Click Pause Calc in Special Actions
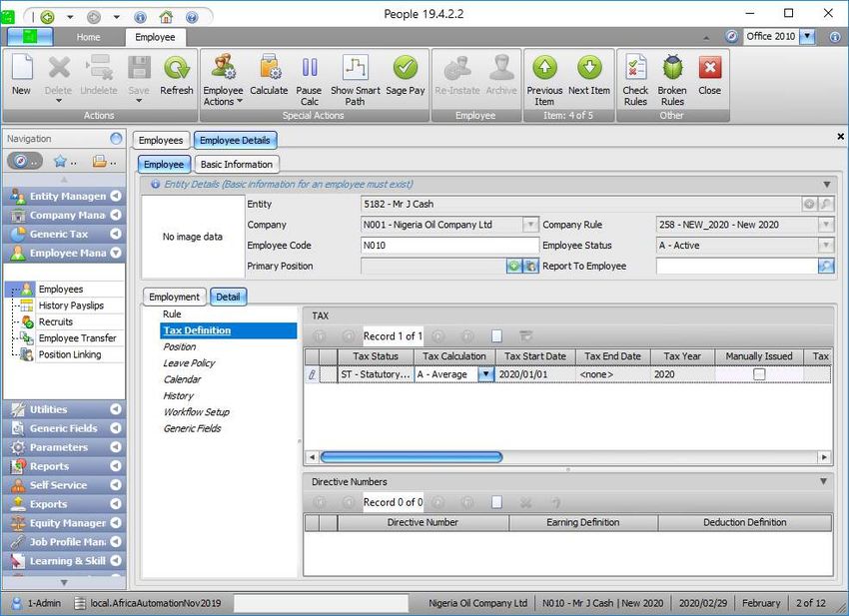The image size is (849, 616). (309, 80)
